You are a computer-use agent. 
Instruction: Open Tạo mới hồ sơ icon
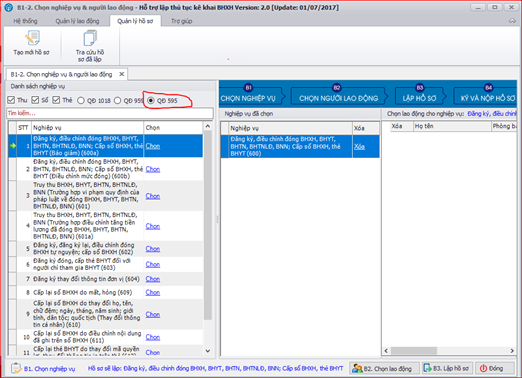[x=33, y=38]
